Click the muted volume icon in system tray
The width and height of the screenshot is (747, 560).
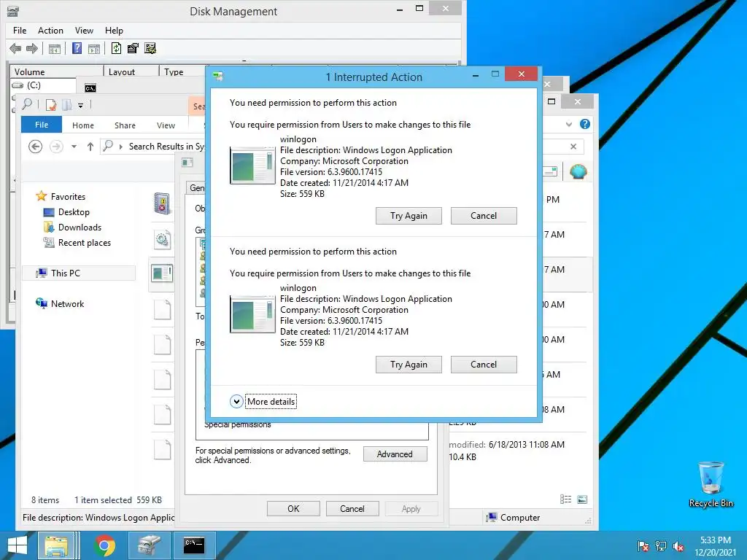pyautogui.click(x=678, y=546)
